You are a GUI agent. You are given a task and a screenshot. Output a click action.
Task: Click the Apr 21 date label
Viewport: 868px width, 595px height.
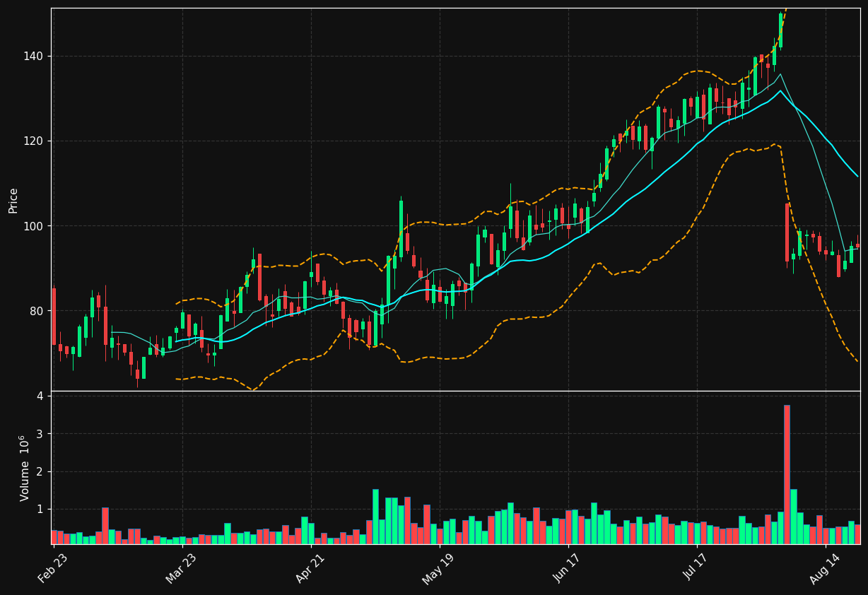[310, 568]
